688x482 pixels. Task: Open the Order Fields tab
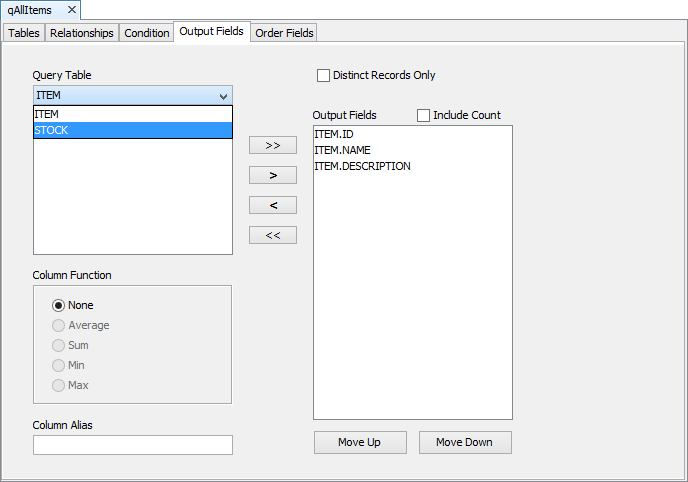[x=284, y=33]
